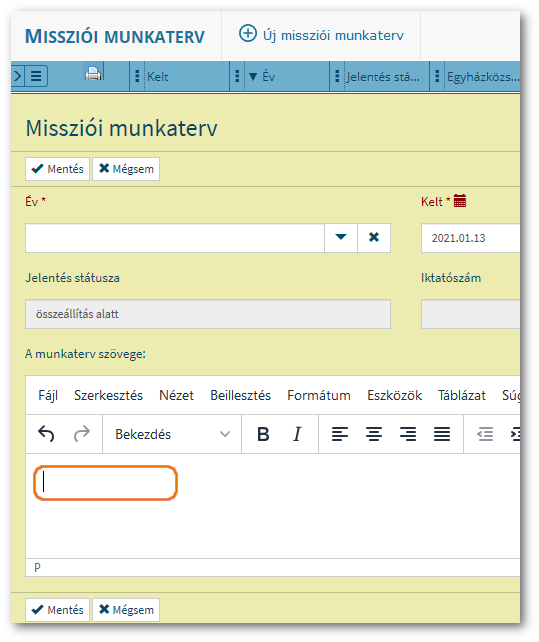Open the Kelt calendar picker icon
This screenshot has width=539, height=642.
(x=460, y=201)
